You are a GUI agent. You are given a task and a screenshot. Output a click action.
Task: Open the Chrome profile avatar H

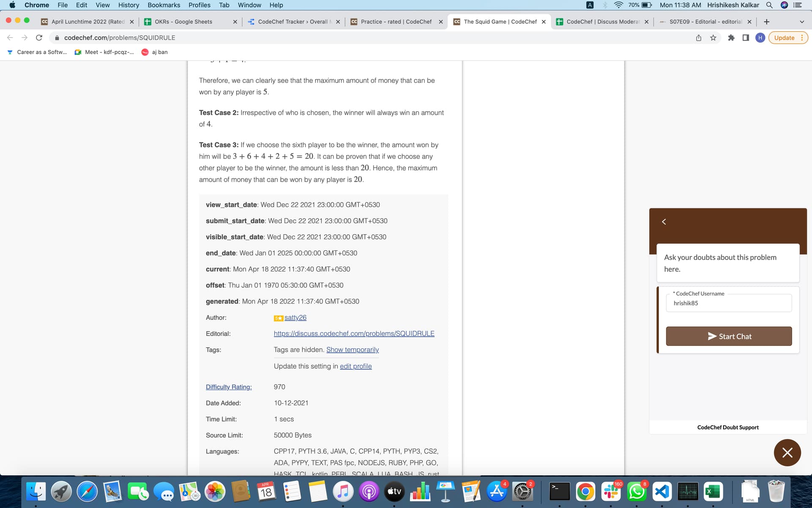click(x=760, y=38)
